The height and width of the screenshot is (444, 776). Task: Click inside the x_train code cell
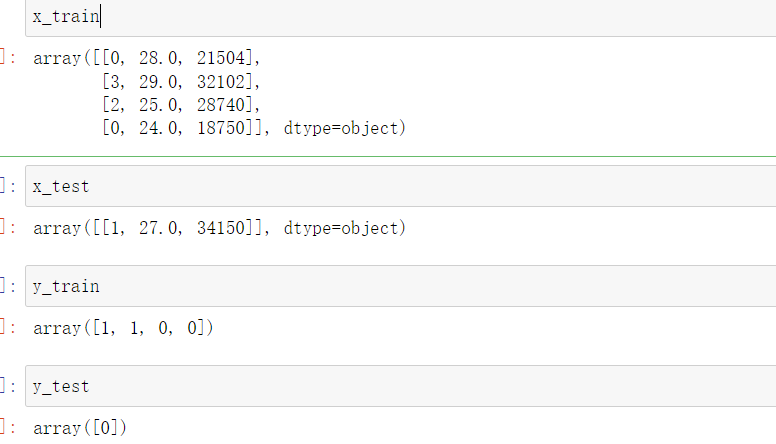[400, 17]
